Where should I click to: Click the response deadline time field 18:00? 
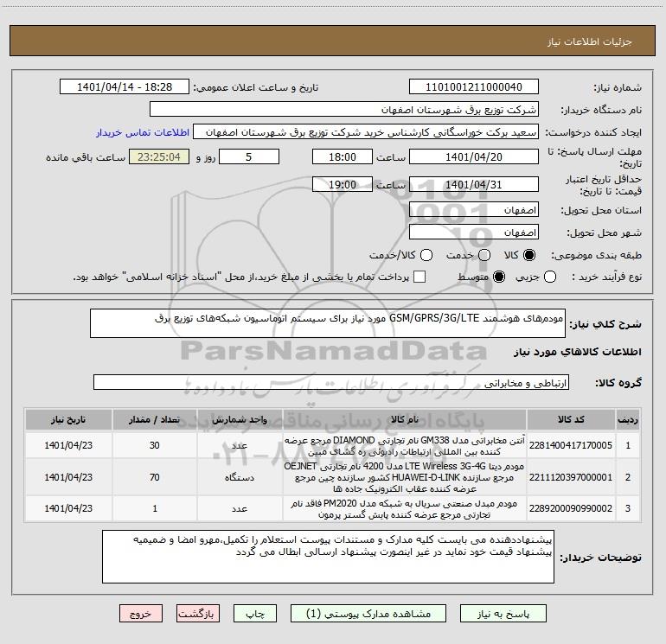(343, 156)
